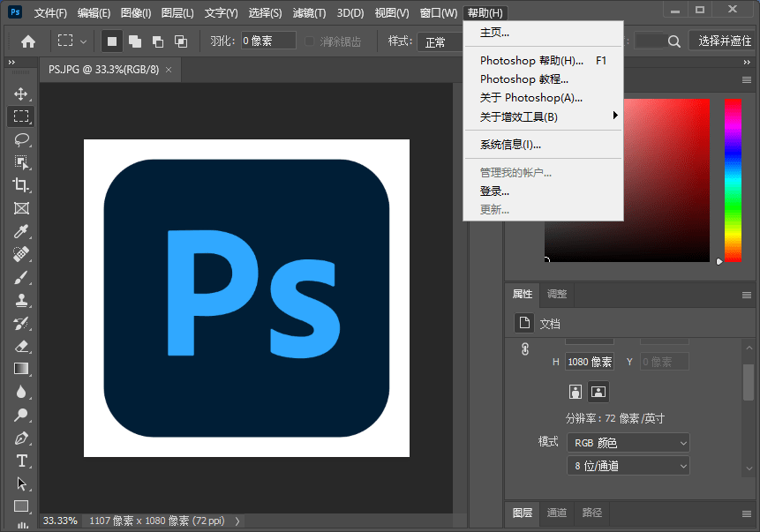Click the Photoshop logo in title bar

click(x=16, y=12)
